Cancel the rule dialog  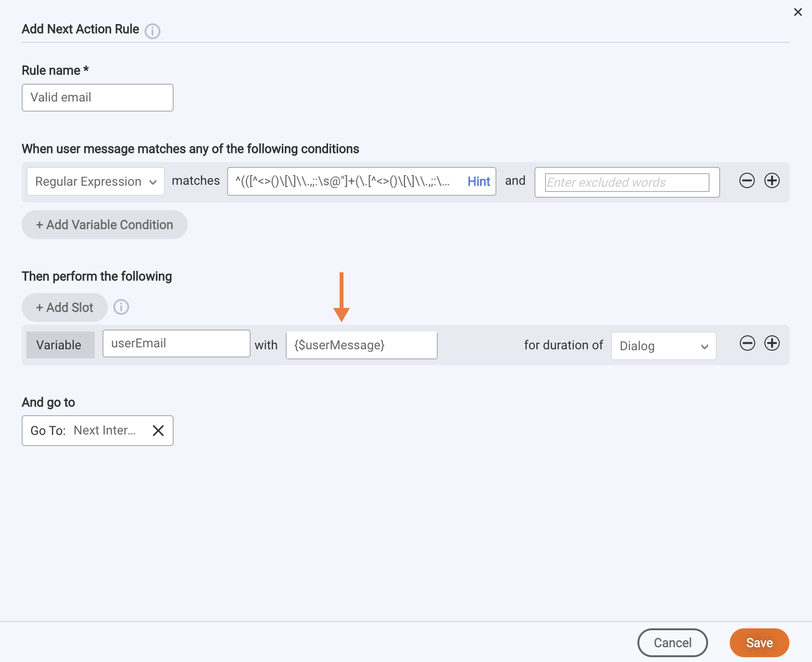(672, 643)
